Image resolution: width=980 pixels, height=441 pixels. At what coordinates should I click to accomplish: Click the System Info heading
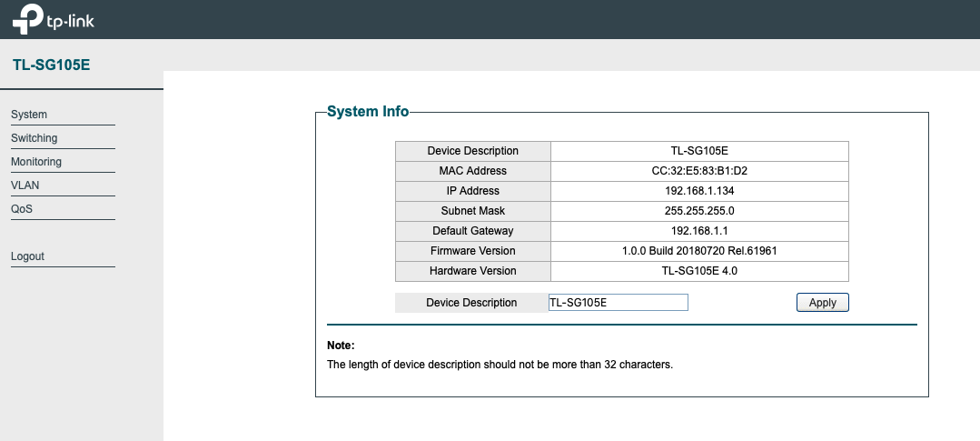click(x=368, y=111)
